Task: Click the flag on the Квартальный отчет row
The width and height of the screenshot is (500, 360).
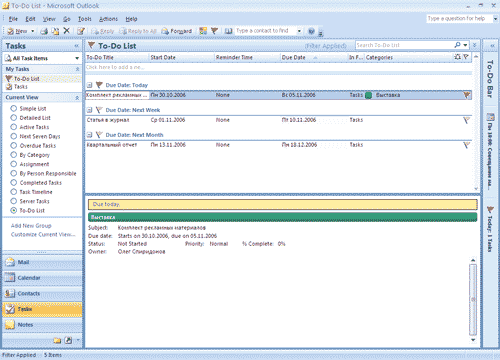Action: [466, 145]
